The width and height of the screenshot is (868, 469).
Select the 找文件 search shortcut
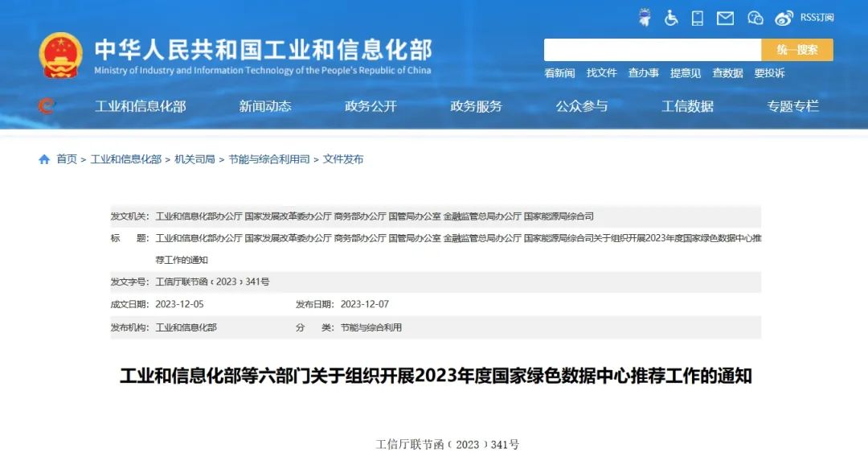click(602, 73)
